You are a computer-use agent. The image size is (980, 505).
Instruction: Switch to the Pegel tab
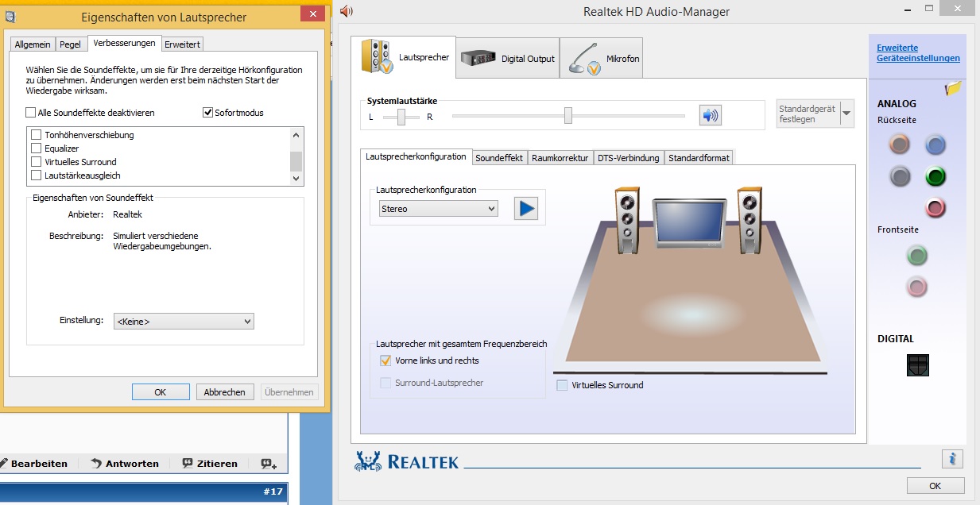pos(71,44)
